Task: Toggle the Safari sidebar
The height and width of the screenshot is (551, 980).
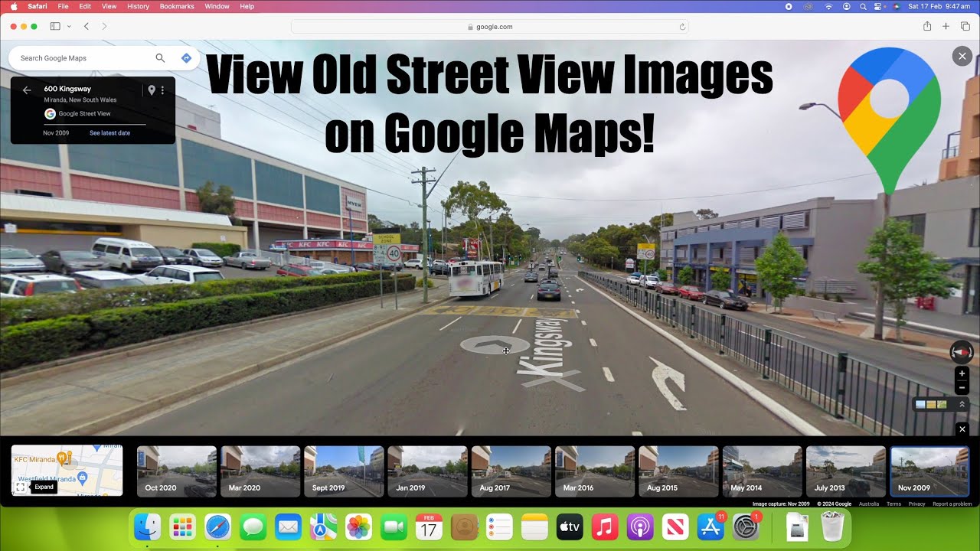Action: [55, 26]
